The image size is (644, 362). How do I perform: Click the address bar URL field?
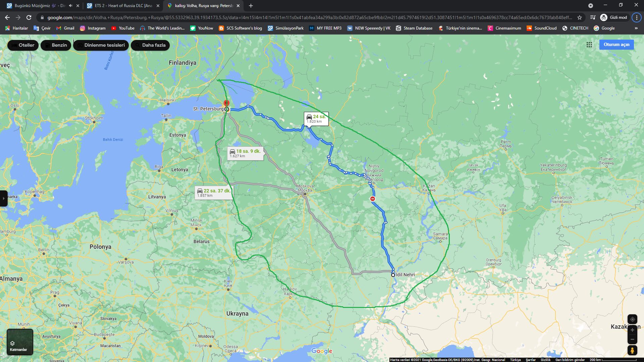coord(309,17)
